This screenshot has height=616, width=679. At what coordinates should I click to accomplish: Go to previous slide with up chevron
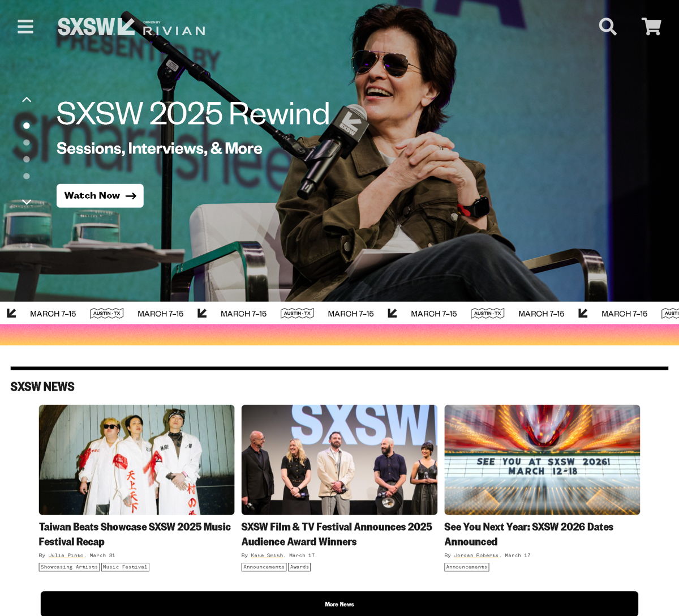(27, 100)
